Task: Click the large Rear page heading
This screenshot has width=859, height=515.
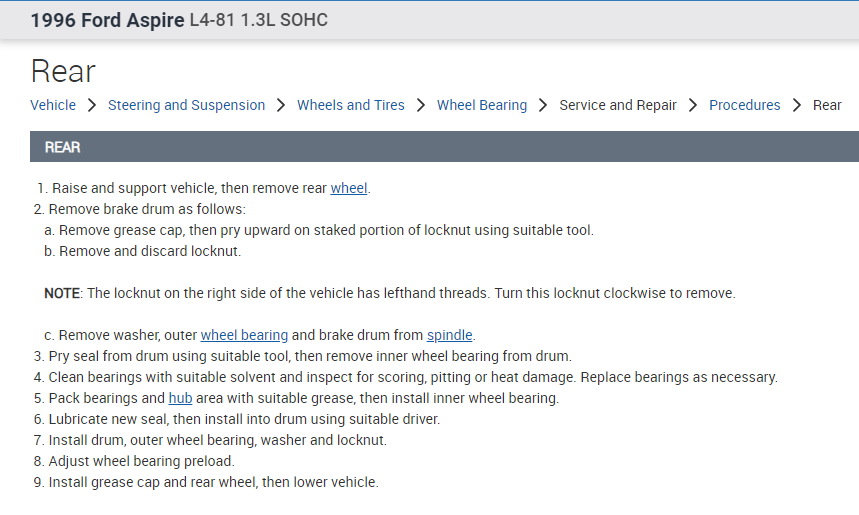Action: point(63,71)
